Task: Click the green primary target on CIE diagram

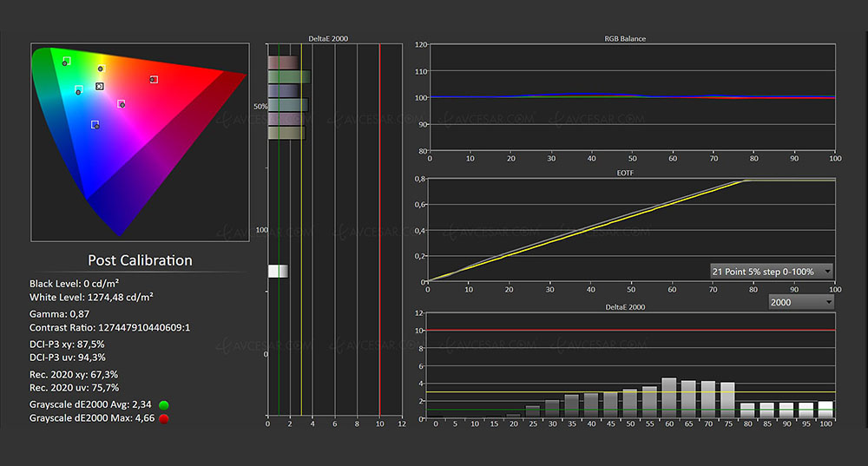Action: [66, 62]
